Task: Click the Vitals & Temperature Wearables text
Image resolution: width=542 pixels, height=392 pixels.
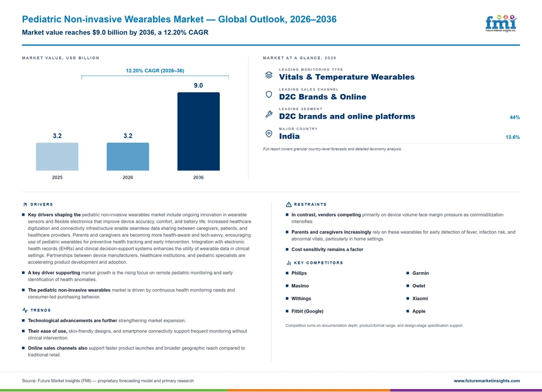Action: 347,77
